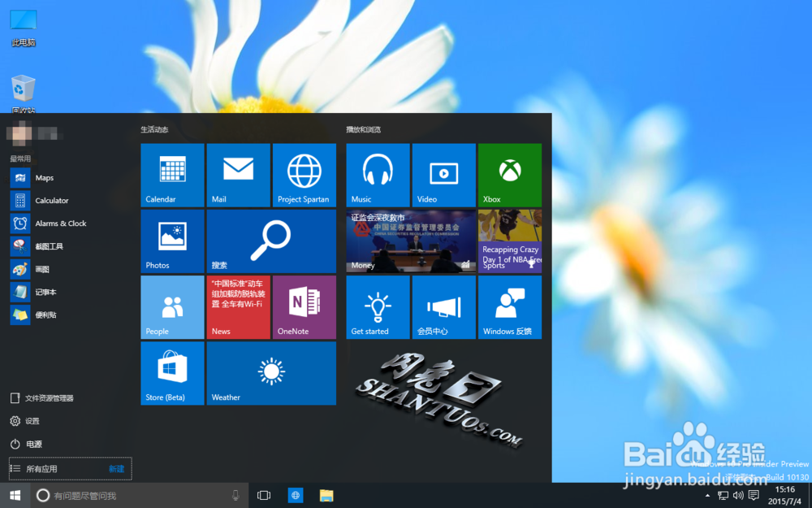812x508 pixels.
Task: Expand 所有应用 all apps list
Action: coord(71,469)
